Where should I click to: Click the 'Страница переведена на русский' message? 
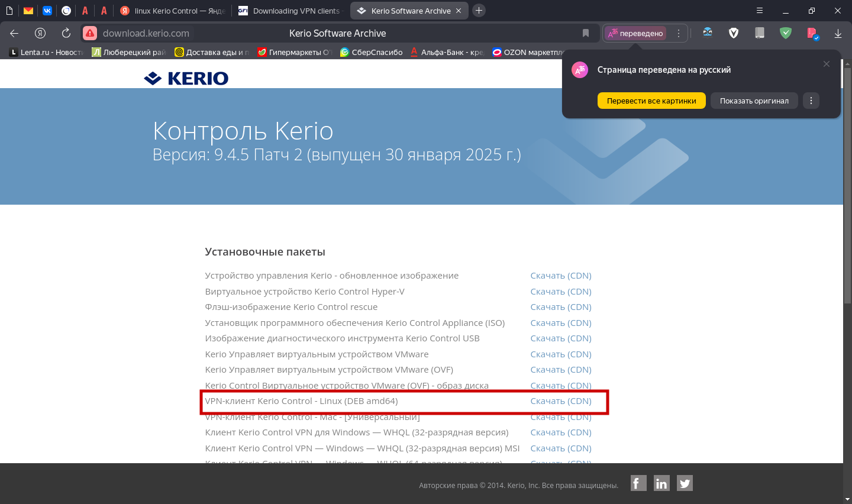[x=664, y=70]
